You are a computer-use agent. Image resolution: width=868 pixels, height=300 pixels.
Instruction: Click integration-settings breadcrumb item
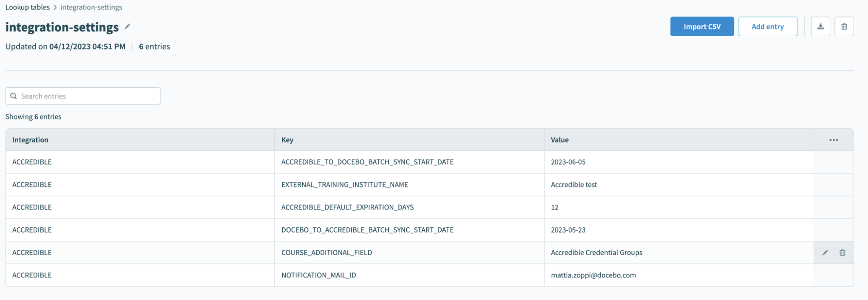[x=91, y=7]
